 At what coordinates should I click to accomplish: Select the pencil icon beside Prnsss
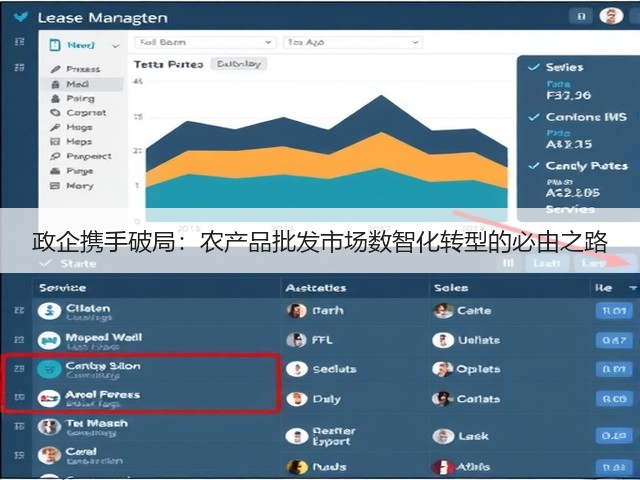(x=56, y=69)
